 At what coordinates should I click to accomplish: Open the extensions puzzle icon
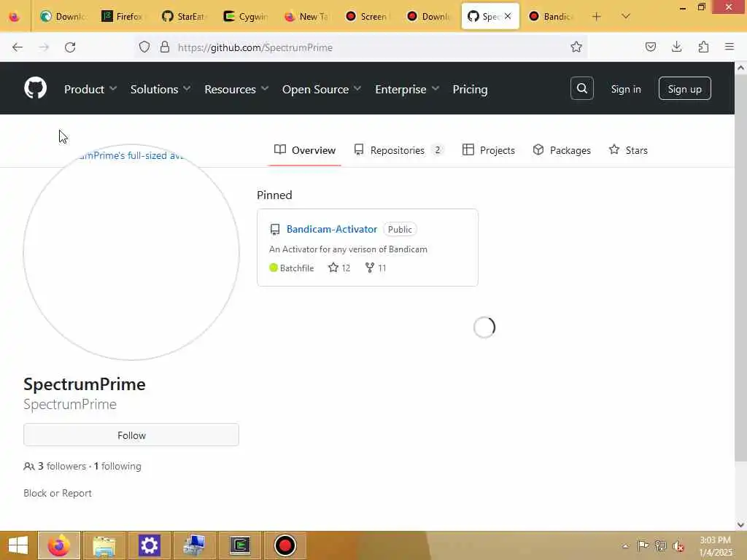[703, 47]
